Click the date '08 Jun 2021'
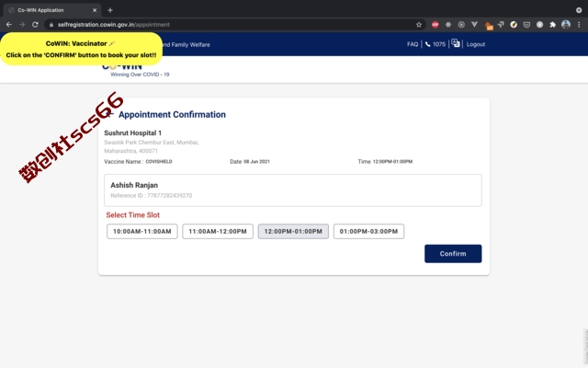Viewport: 588px width, 368px height. (256, 162)
